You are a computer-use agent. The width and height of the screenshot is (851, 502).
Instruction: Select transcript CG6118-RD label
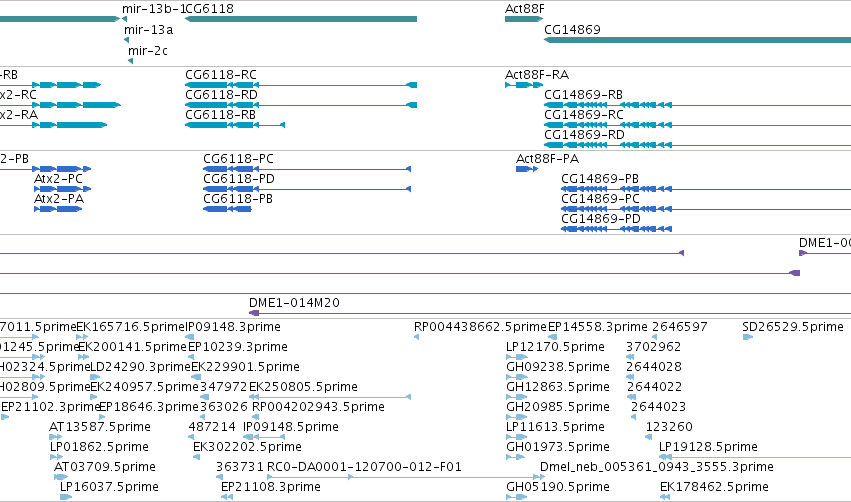click(x=221, y=94)
